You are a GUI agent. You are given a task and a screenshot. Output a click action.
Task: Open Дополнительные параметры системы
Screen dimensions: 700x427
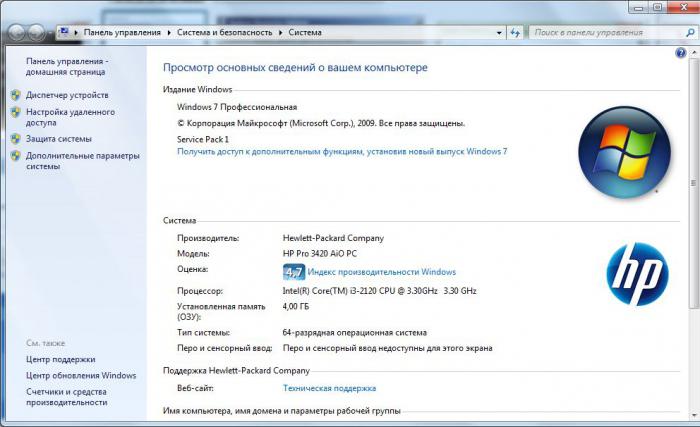pyautogui.click(x=83, y=161)
